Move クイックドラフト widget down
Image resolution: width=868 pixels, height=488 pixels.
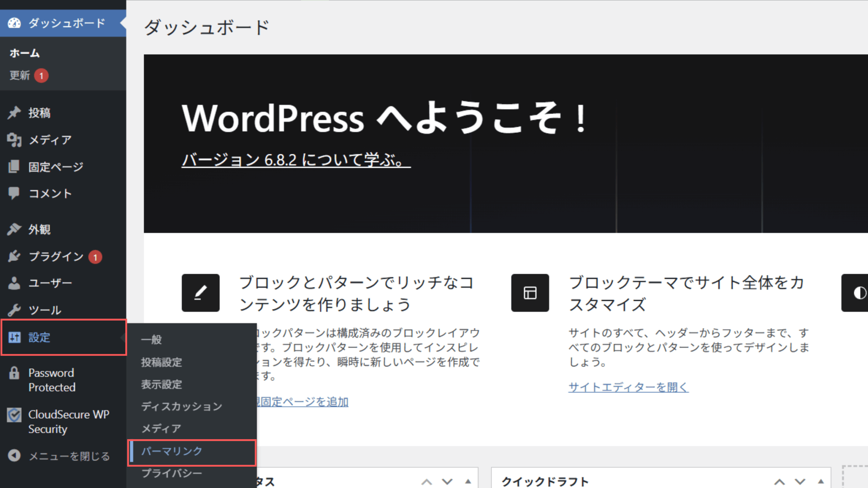pos(800,482)
